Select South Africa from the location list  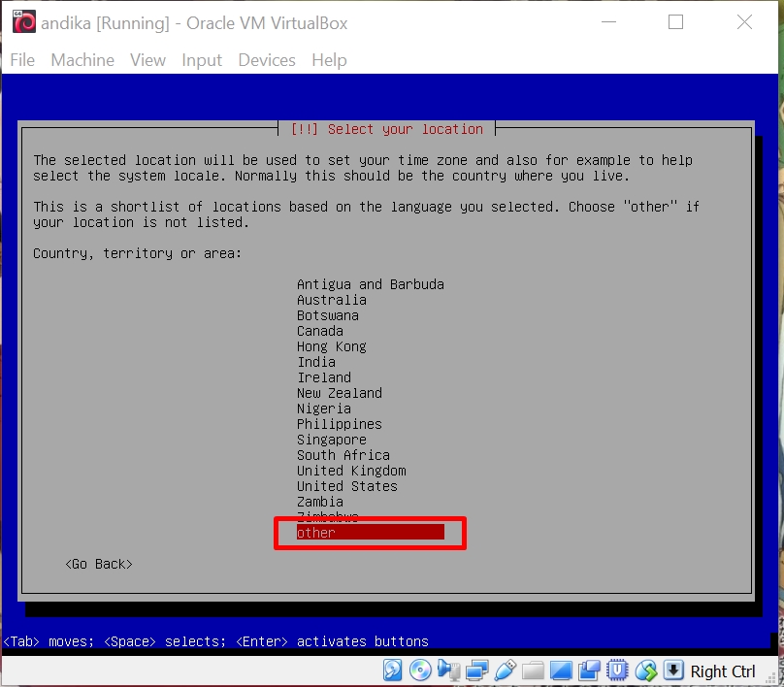coord(343,455)
